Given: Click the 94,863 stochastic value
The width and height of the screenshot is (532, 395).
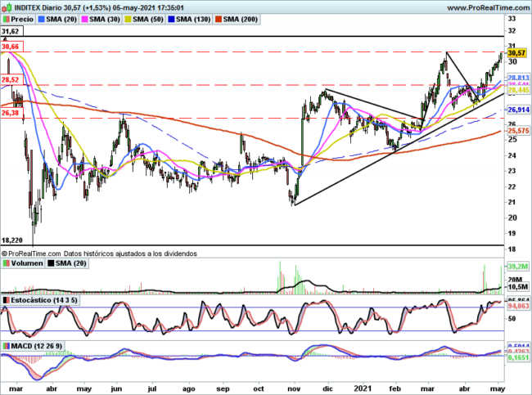Looking at the screenshot, I should tap(518, 306).
